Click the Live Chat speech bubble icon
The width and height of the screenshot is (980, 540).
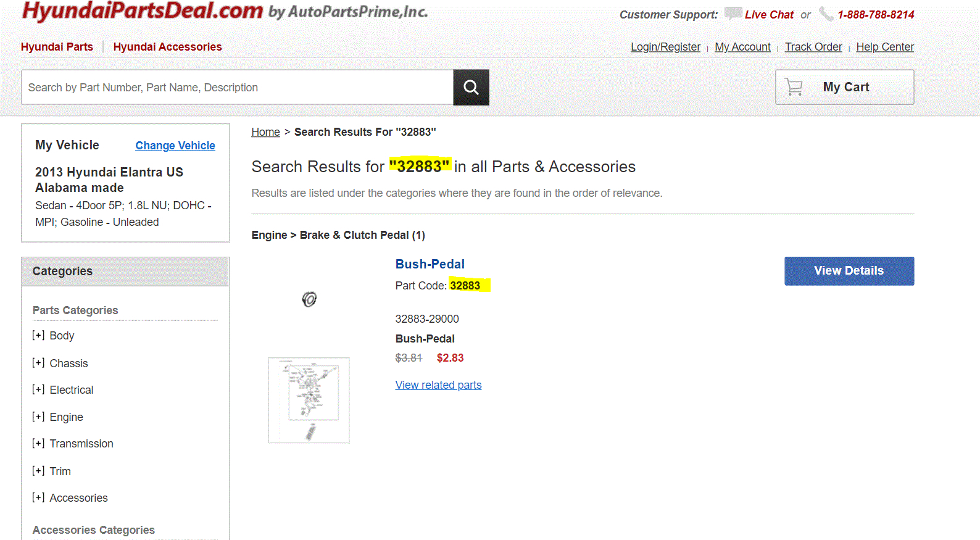coord(733,14)
